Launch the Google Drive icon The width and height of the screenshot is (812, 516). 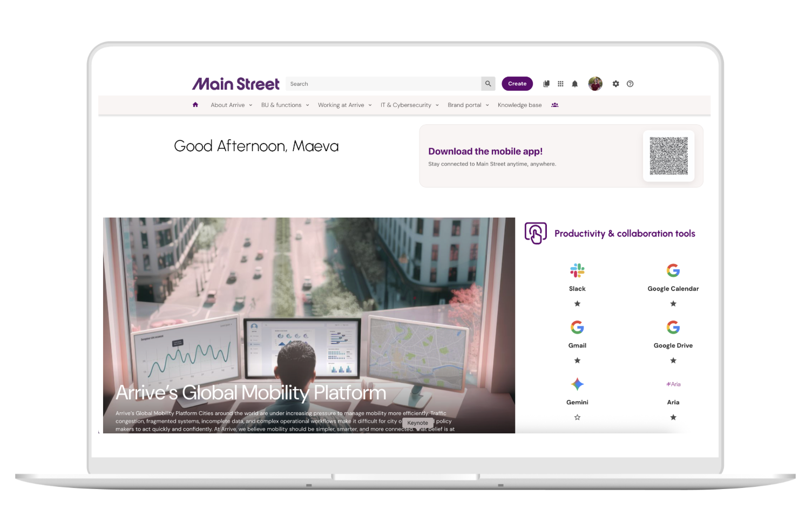click(x=673, y=327)
